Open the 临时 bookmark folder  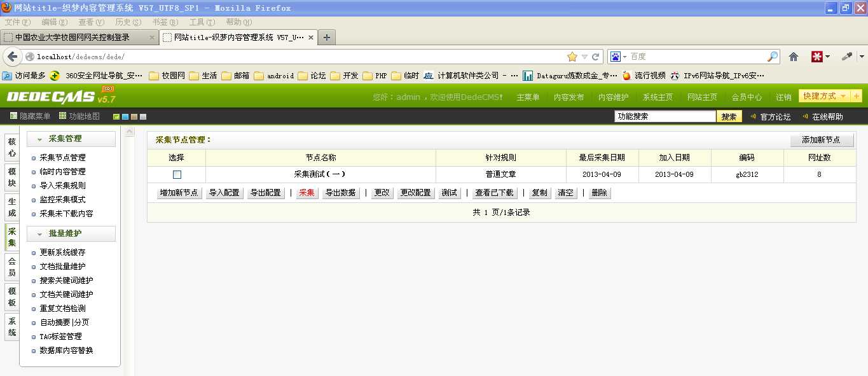406,76
